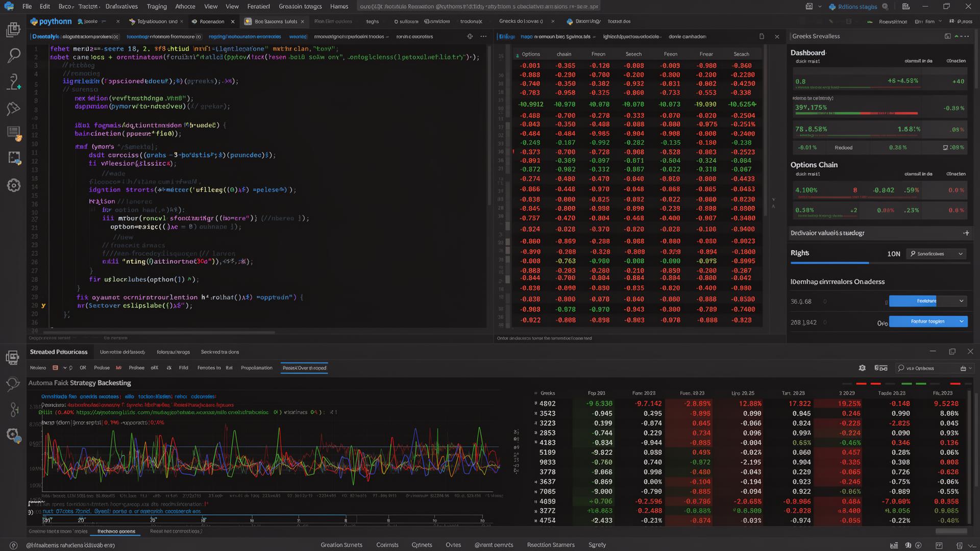980x551 pixels.
Task: Open the Sensitives dropdown under Rights
Action: coord(936,254)
